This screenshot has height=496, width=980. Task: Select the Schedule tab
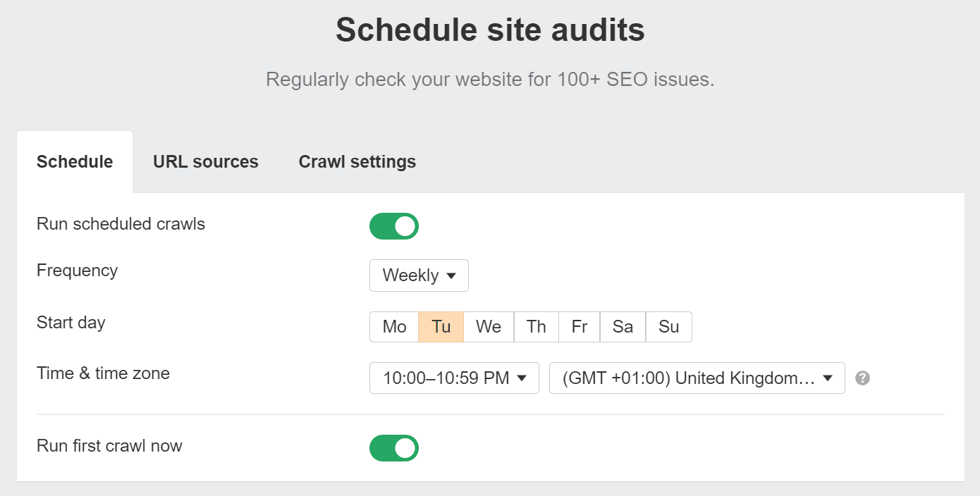tap(75, 161)
